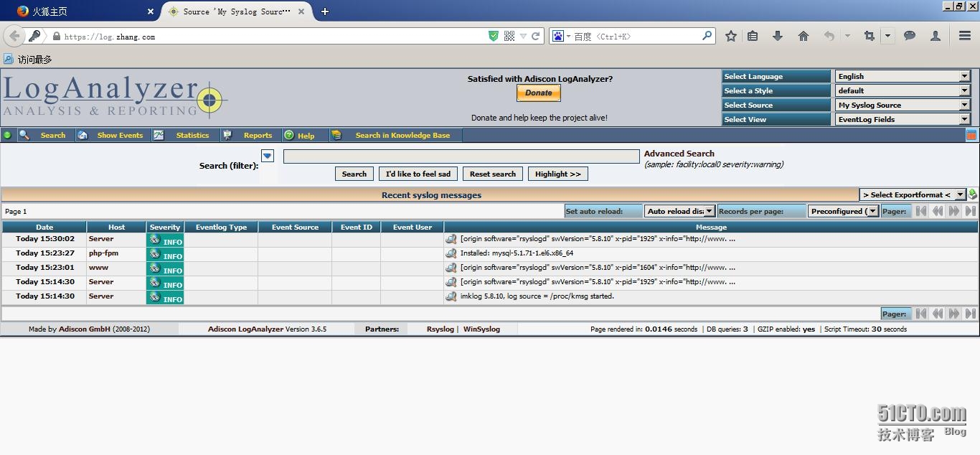Click the Search button below filter field

[354, 174]
